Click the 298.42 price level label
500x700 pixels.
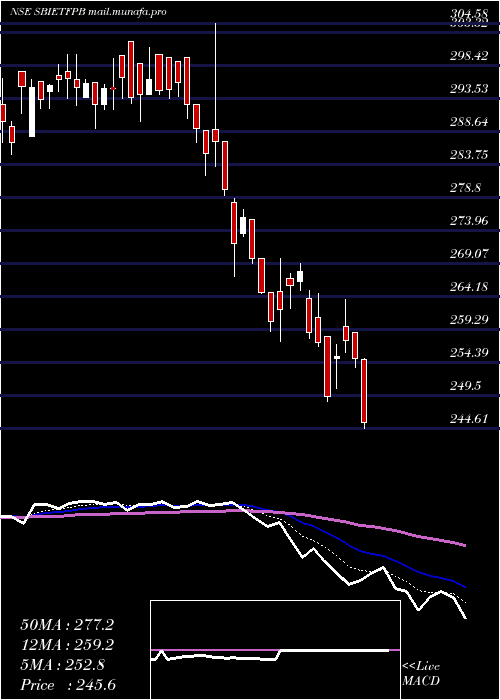coord(468,56)
